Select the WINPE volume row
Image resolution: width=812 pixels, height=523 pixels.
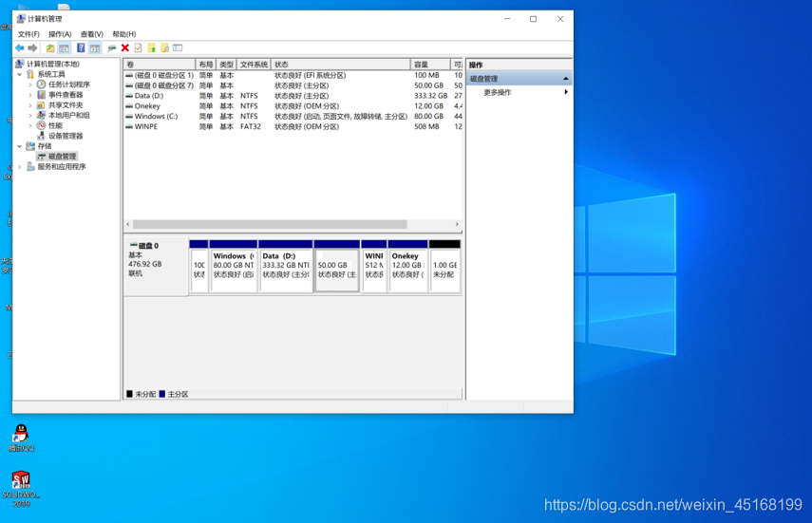click(293, 126)
